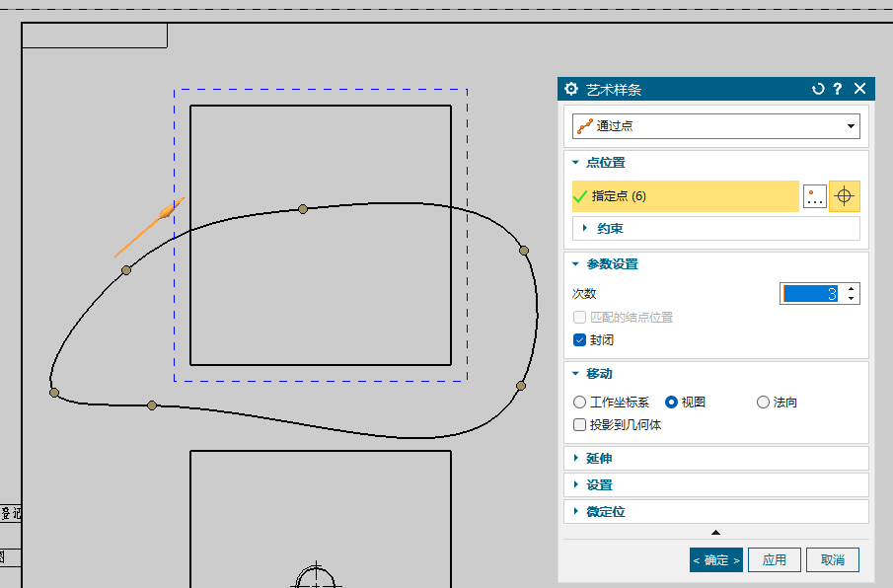The width and height of the screenshot is (893, 588).
Task: Reset the 艺术样条 dialog with the reset icon
Action: click(x=818, y=89)
